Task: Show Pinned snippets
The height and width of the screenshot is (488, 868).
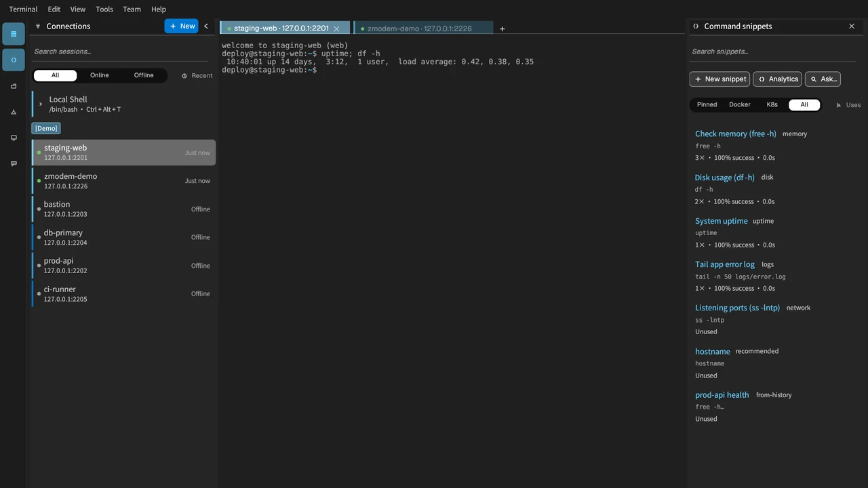Action: pos(707,104)
